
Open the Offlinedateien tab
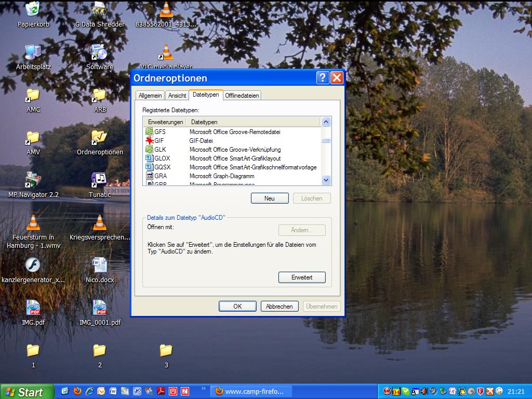tap(242, 96)
